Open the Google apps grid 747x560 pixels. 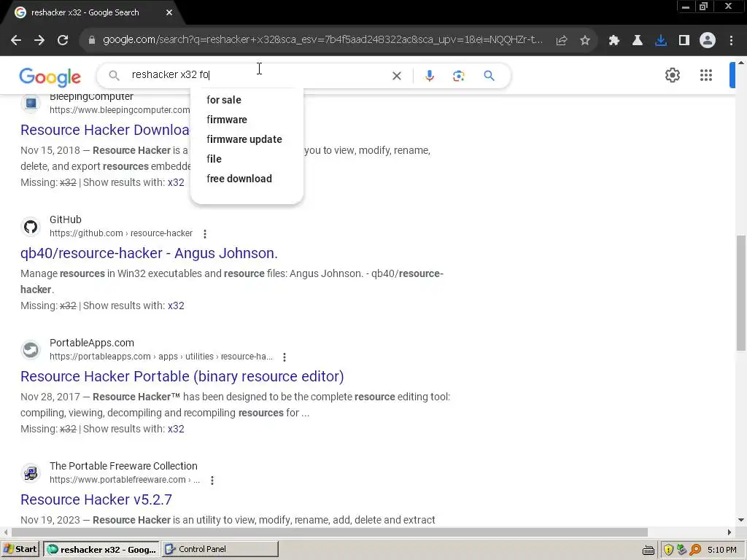(705, 75)
